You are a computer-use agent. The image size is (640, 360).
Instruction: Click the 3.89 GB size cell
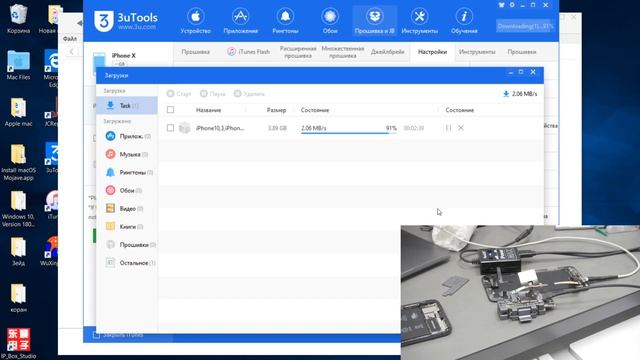[x=277, y=128]
